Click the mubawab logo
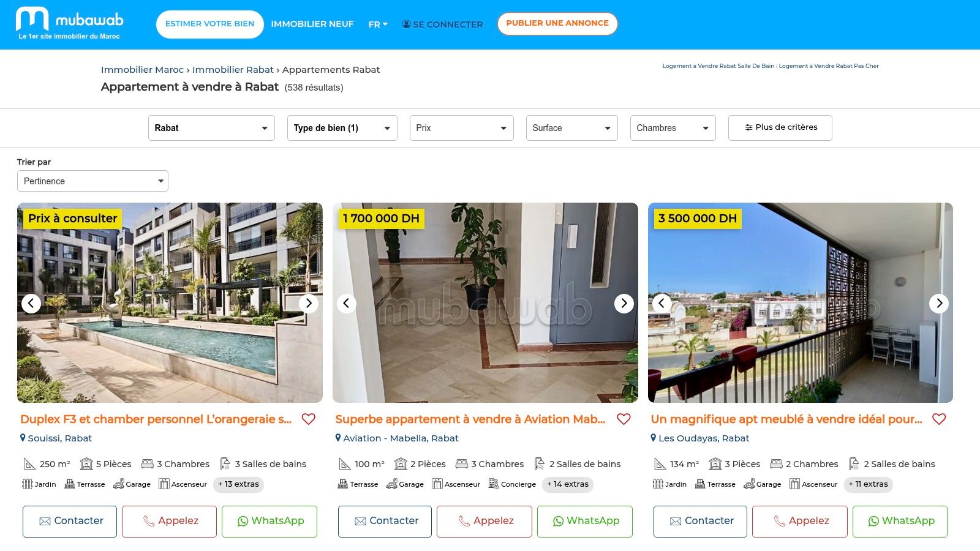Image resolution: width=980 pixels, height=551 pixels. [69, 23]
